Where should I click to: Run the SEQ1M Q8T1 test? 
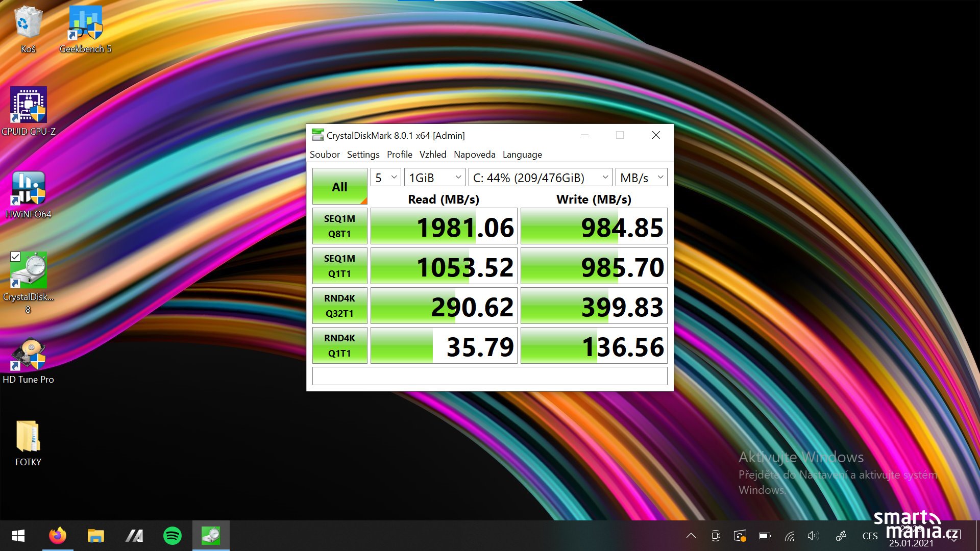pos(340,226)
